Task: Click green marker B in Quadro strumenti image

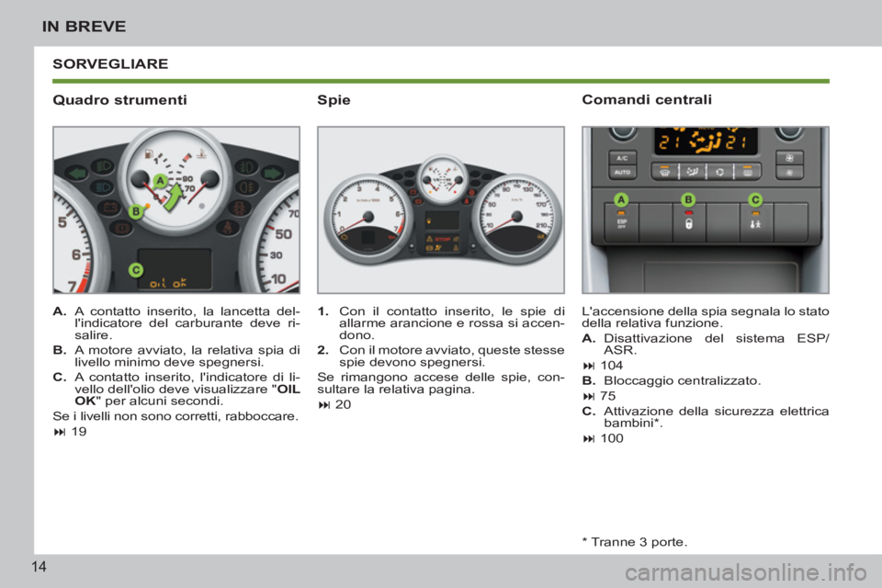Action: click(136, 211)
